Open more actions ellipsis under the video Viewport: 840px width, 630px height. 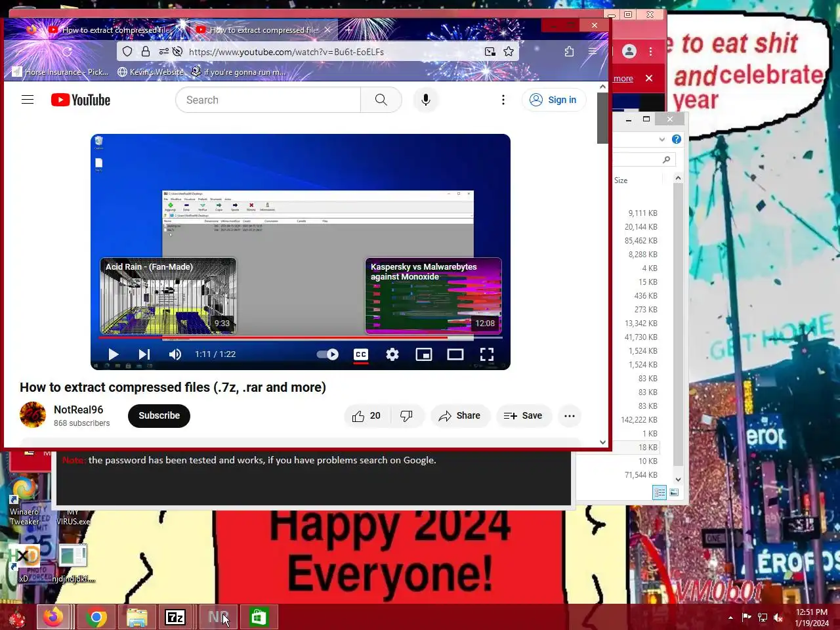[570, 416]
